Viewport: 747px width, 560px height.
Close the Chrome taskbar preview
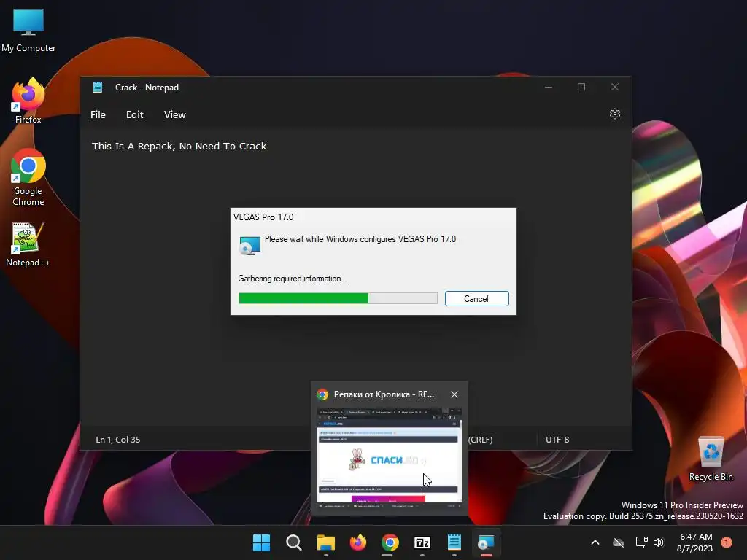pyautogui.click(x=454, y=394)
